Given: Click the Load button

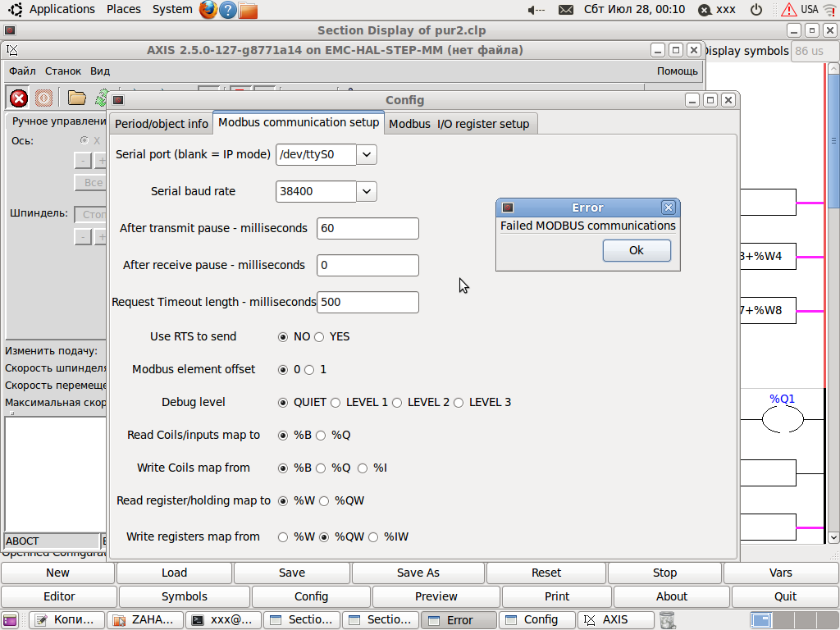Looking at the screenshot, I should pos(174,573).
